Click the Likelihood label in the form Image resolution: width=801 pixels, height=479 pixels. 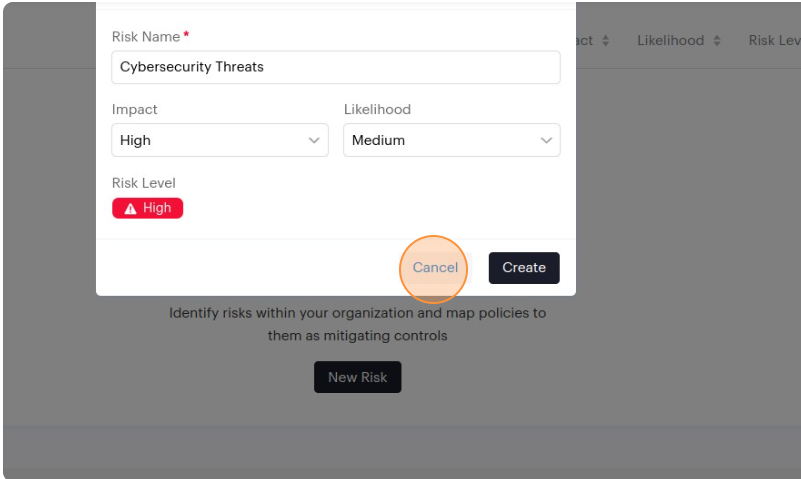point(377,109)
